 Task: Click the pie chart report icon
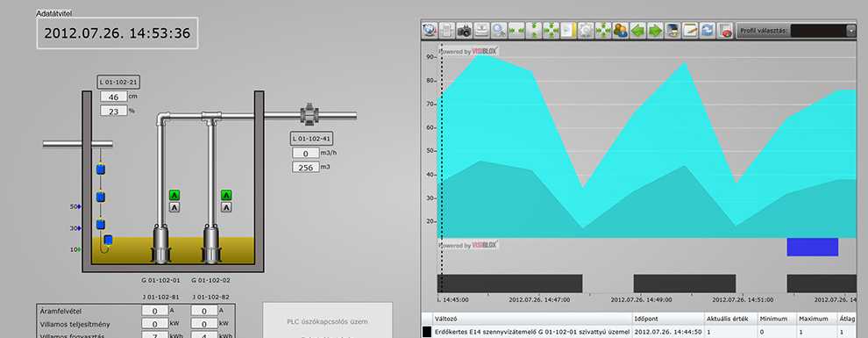[x=724, y=31]
